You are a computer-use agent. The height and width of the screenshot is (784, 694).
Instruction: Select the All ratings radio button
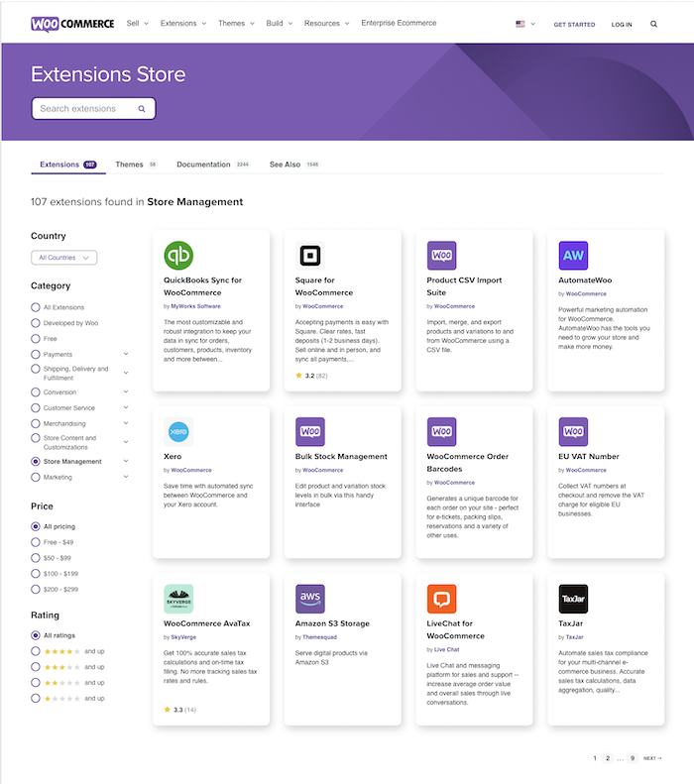(36, 635)
